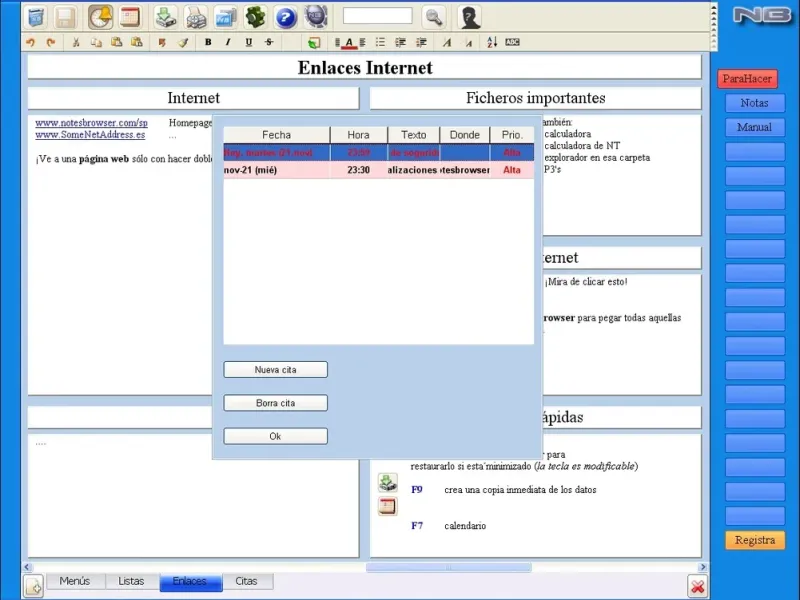Click the undo arrow icon
Image resolution: width=800 pixels, height=600 pixels.
click(x=30, y=42)
